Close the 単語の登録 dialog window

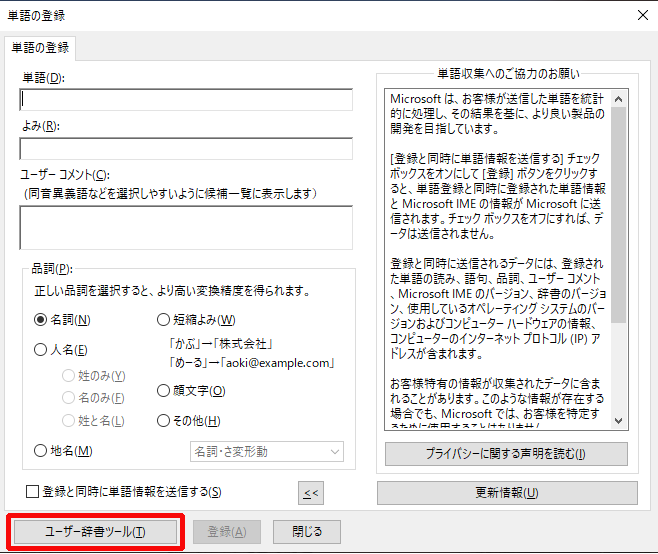[x=640, y=14]
